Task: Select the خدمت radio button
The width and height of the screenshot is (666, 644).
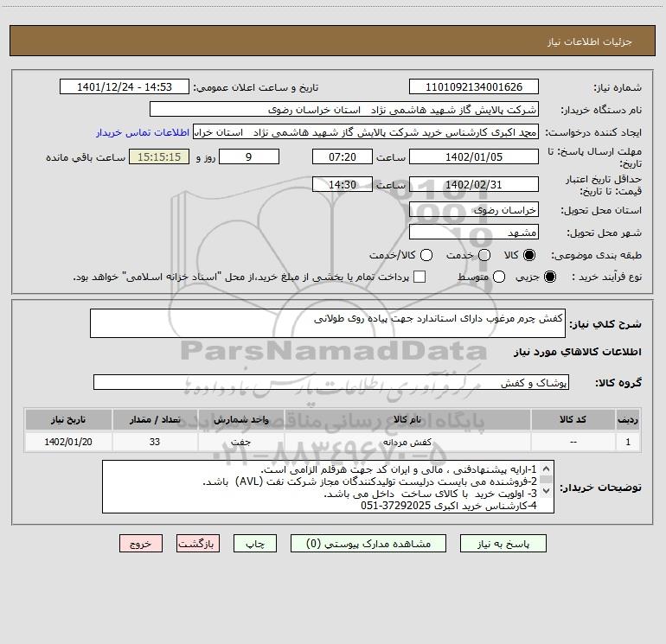Action: [484, 255]
